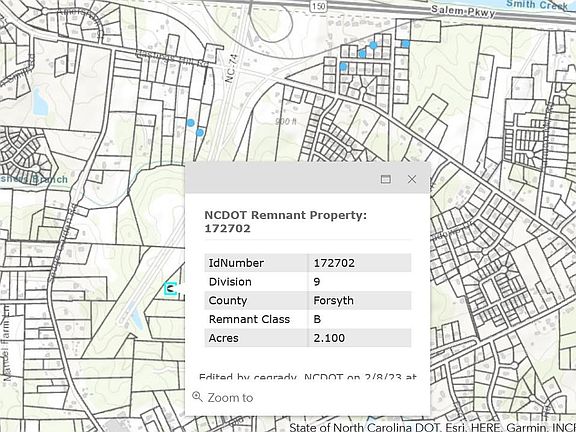Click the Division field label
This screenshot has height=432, width=576.
(x=230, y=282)
